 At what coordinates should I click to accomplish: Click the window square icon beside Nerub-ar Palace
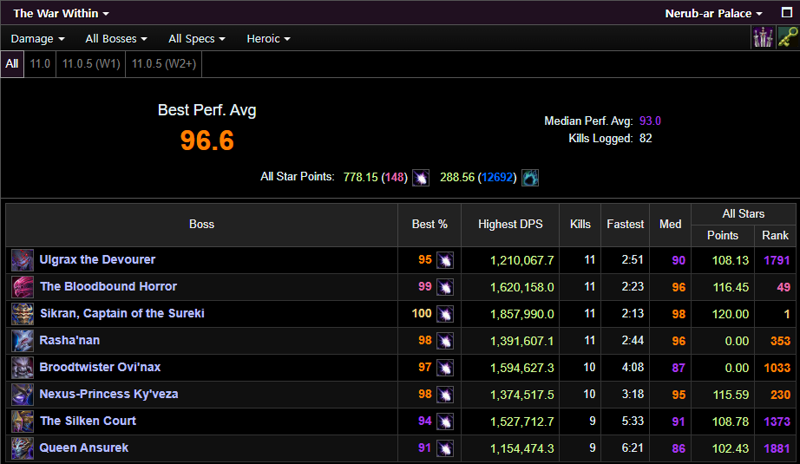[x=787, y=12]
